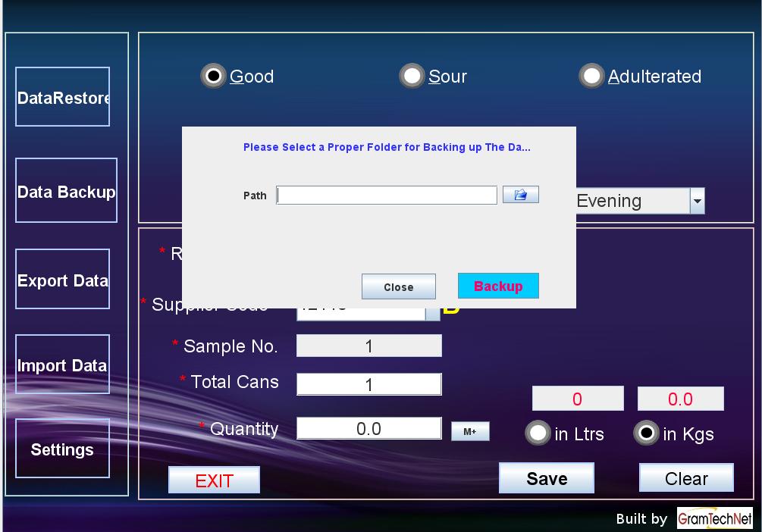Click the Save button

(x=546, y=478)
